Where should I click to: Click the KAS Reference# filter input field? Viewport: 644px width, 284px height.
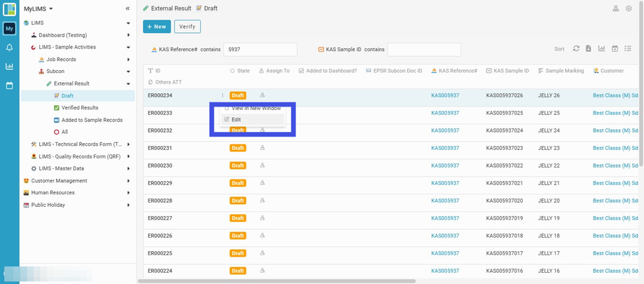260,49
